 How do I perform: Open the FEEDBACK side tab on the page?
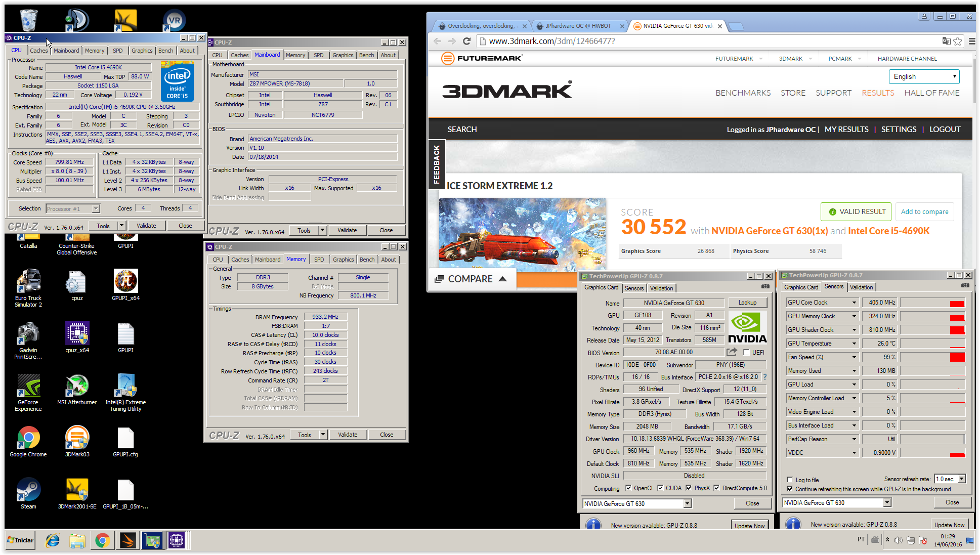[437, 164]
